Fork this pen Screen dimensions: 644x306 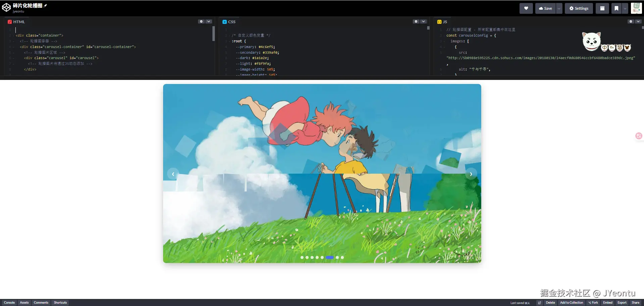[x=593, y=303]
